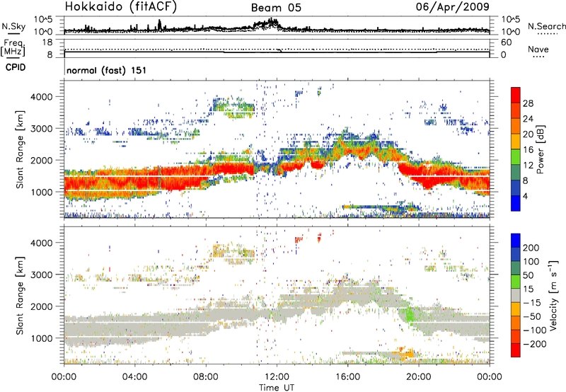Click 'Slant Range [km]' label of velocity panel
Screen dimensions: 566x392
click(20, 295)
